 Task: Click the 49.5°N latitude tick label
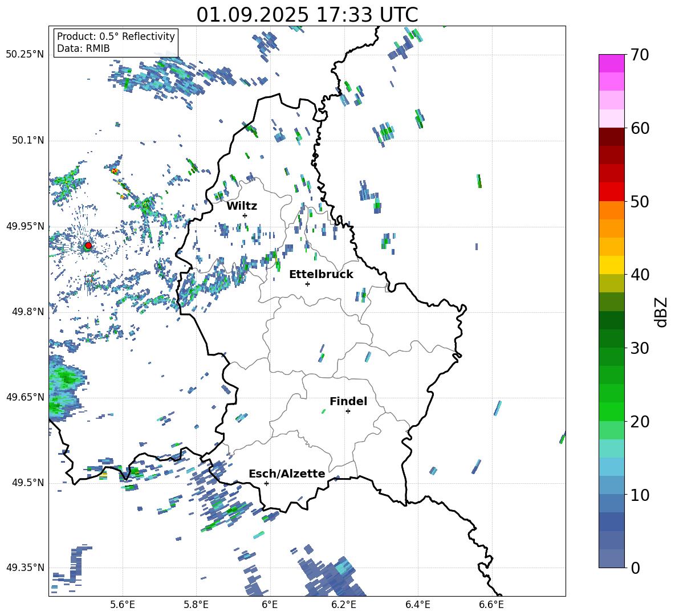point(28,483)
